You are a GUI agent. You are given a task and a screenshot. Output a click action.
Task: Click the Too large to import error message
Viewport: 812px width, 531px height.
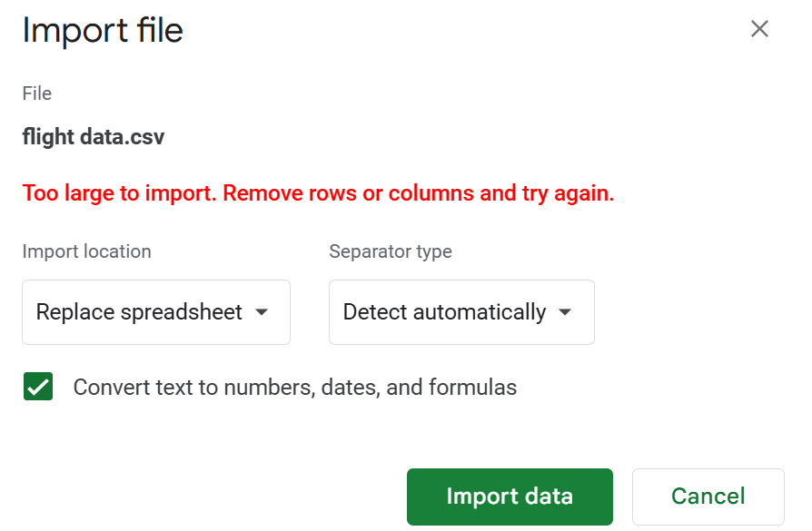pyautogui.click(x=318, y=193)
